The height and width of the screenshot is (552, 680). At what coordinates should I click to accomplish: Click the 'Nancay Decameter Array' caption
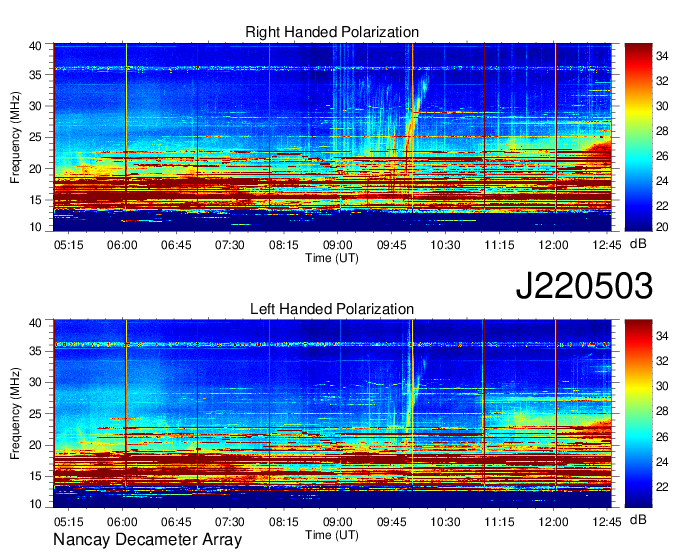tap(147, 540)
